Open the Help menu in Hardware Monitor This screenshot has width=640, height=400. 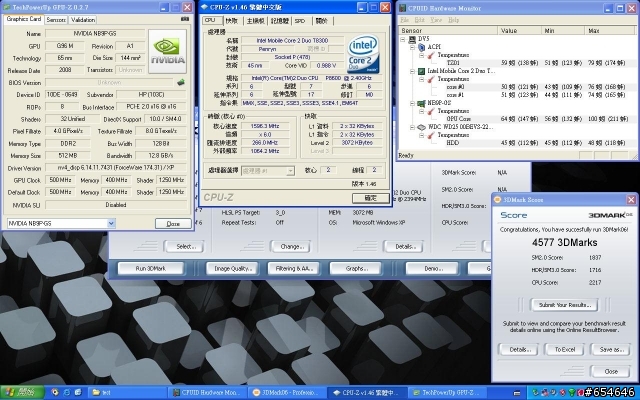(x=453, y=20)
